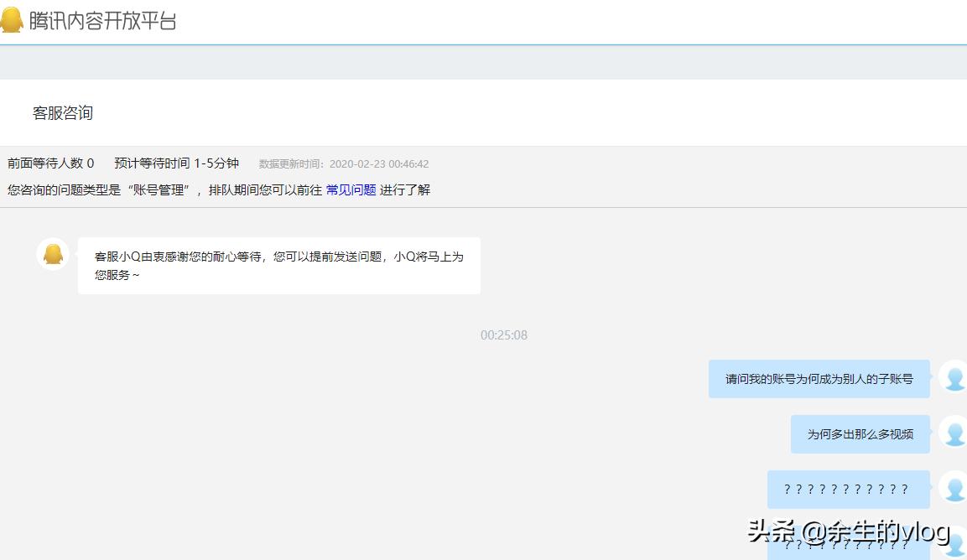Click the user avatar beside the 子账号 question
Image resolution: width=967 pixels, height=560 pixels.
click(x=954, y=379)
